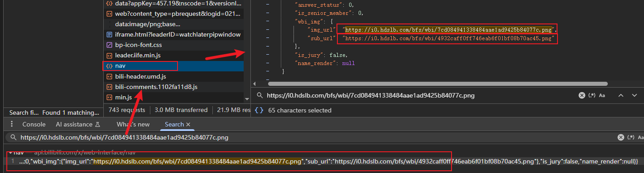The image size is (644, 173).
Task: Select the leader.iife.min.js request
Action: [173, 55]
